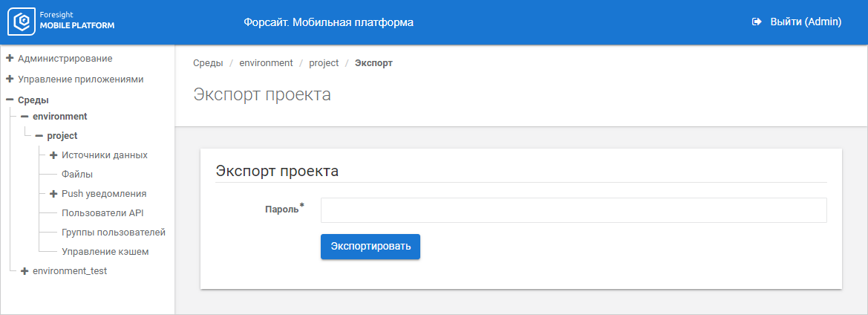Click the logout arrow icon
Screen dimensions: 868x315
pyautogui.click(x=757, y=22)
